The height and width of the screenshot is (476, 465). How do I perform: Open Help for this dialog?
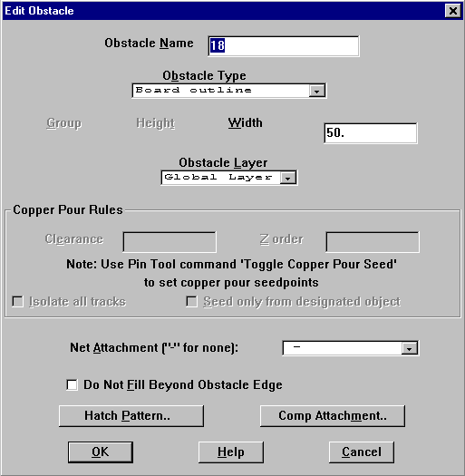[230, 452]
